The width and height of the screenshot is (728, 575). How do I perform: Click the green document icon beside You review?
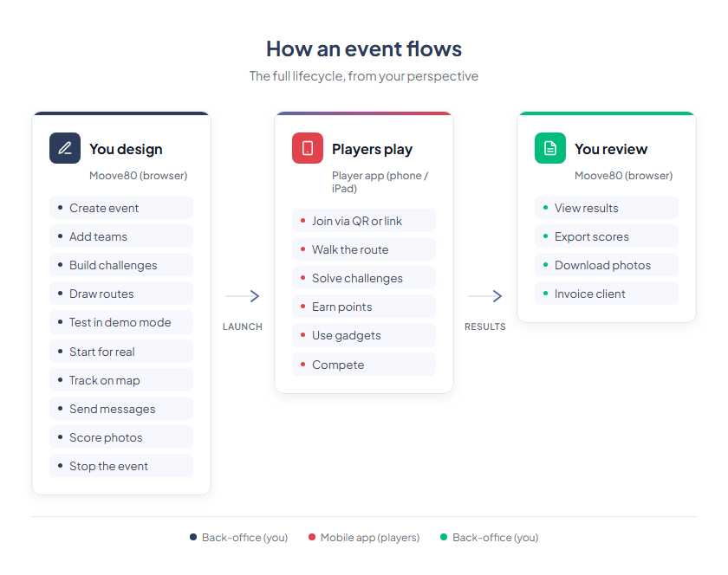click(x=549, y=148)
